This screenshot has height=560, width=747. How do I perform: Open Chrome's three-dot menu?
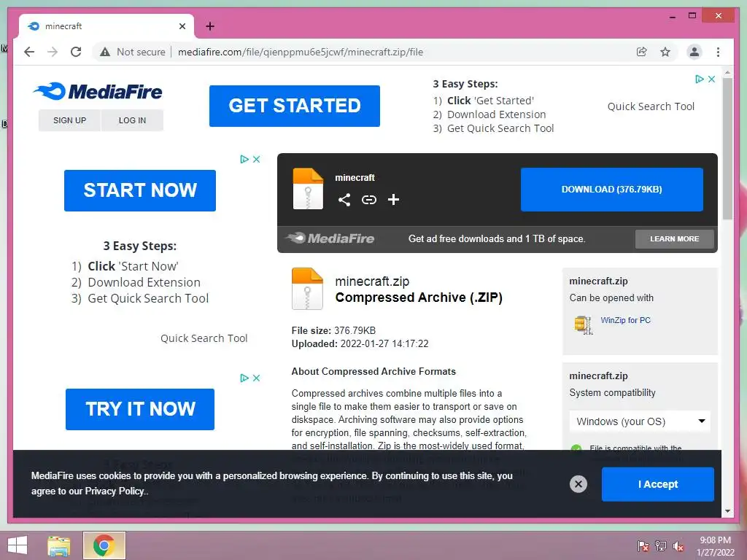pyautogui.click(x=718, y=52)
